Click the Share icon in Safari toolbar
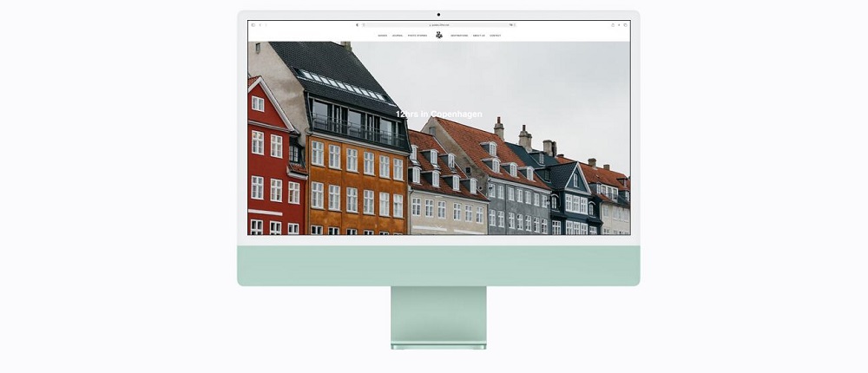This screenshot has width=868, height=373. 613,25
